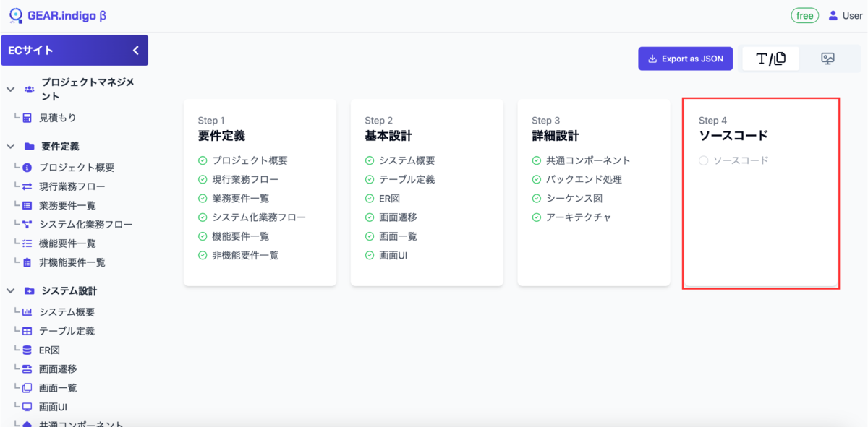Image resolution: width=868 pixels, height=427 pixels.
Task: Click the Export as JSON button
Action: [x=685, y=59]
